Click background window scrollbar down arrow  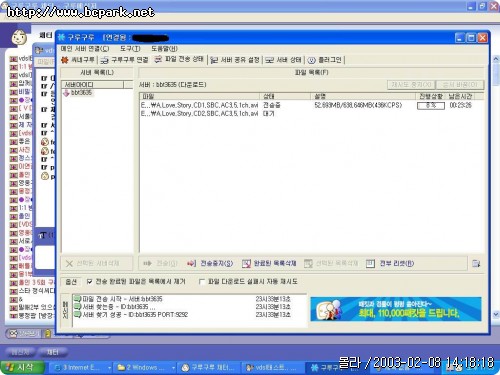coord(496,314)
